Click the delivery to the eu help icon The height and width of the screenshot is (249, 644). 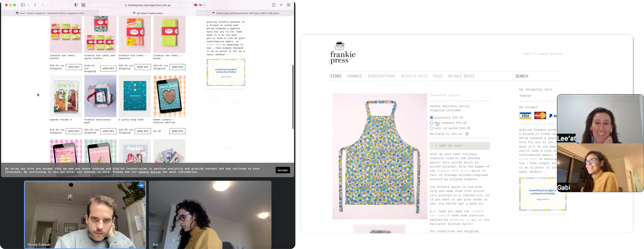467,134
